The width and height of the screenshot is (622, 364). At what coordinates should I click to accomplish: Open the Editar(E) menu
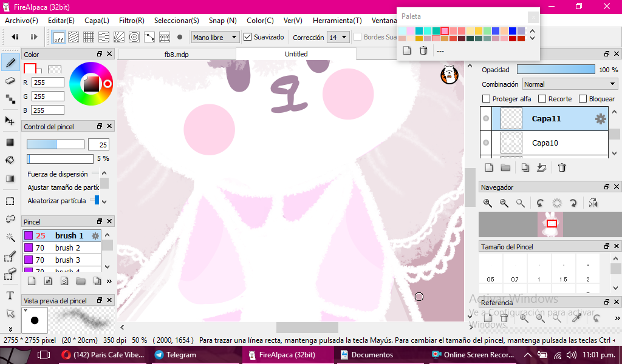click(x=61, y=21)
